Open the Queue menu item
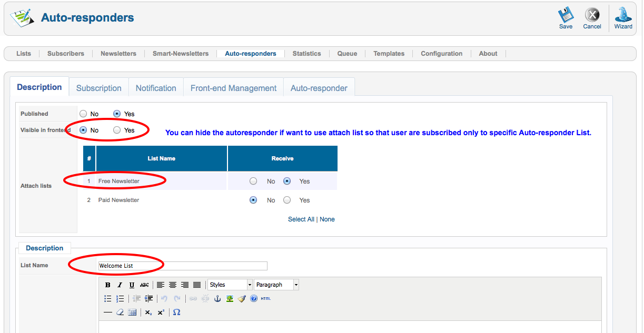 pos(348,54)
